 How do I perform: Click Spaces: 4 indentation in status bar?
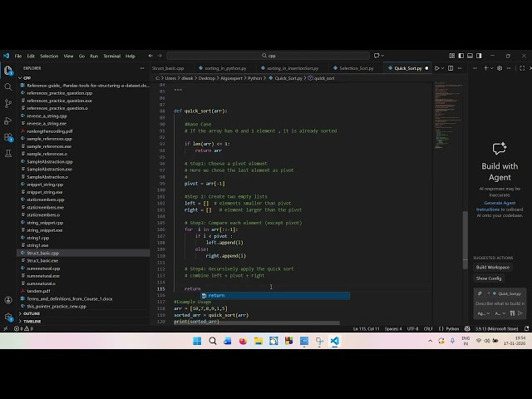tap(393, 328)
